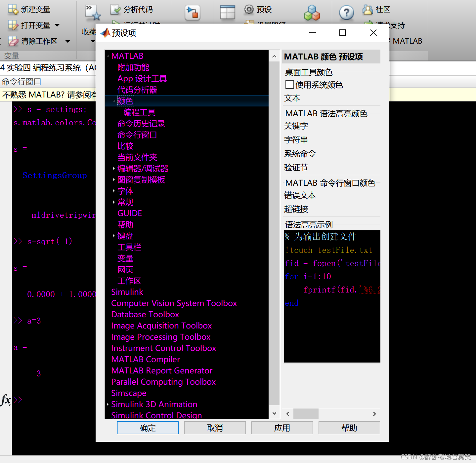This screenshot has height=463, width=476.
Task: Click the command prompt input line
Action: pyautogui.click(x=55, y=400)
